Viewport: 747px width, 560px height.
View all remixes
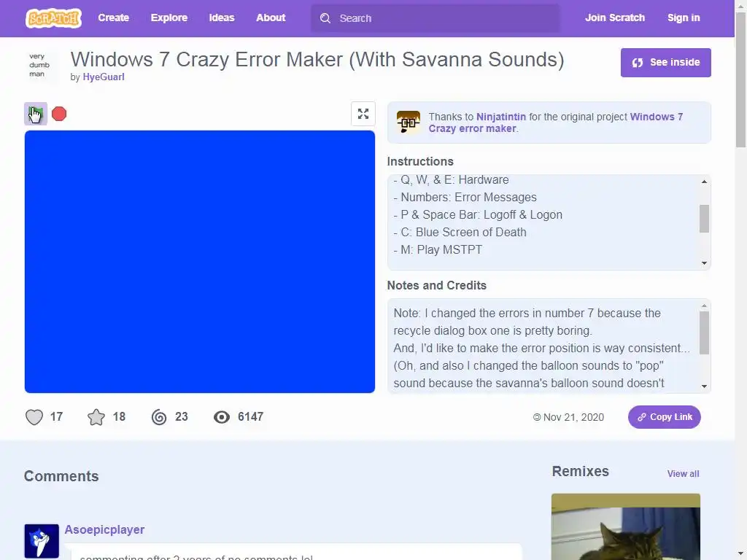(x=683, y=474)
